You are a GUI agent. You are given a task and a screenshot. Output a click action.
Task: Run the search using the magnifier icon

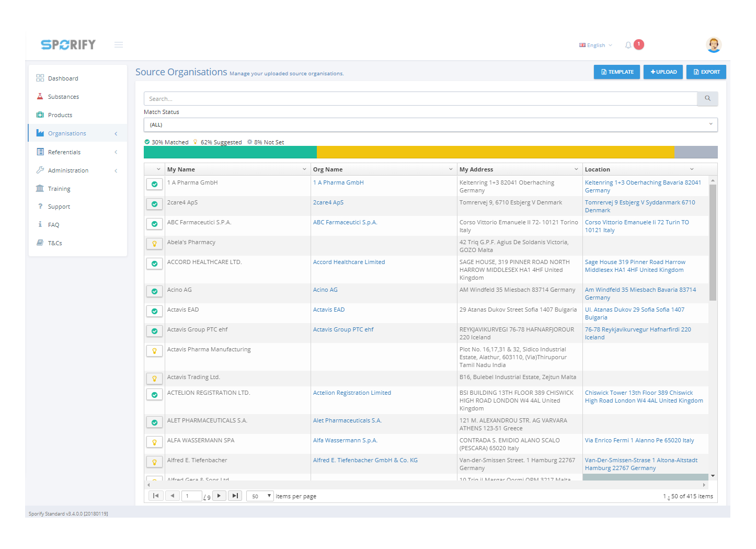[x=707, y=98]
